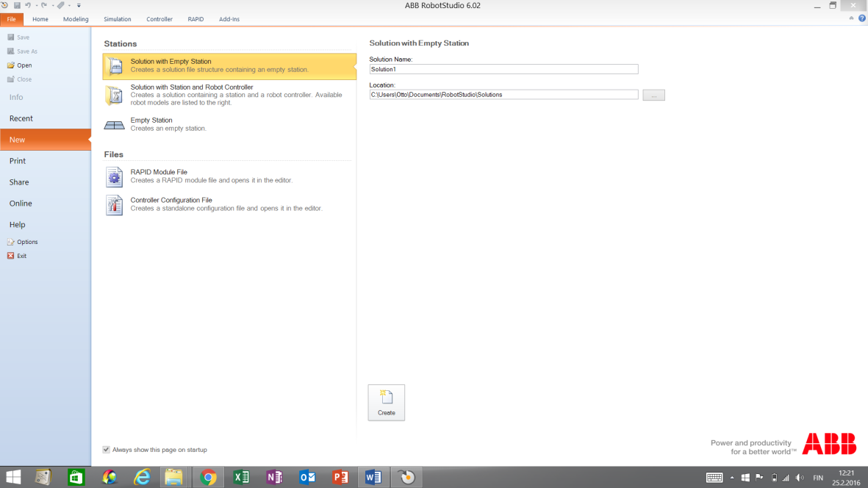
Task: Click Save As in the File sidebar
Action: pyautogui.click(x=23, y=51)
